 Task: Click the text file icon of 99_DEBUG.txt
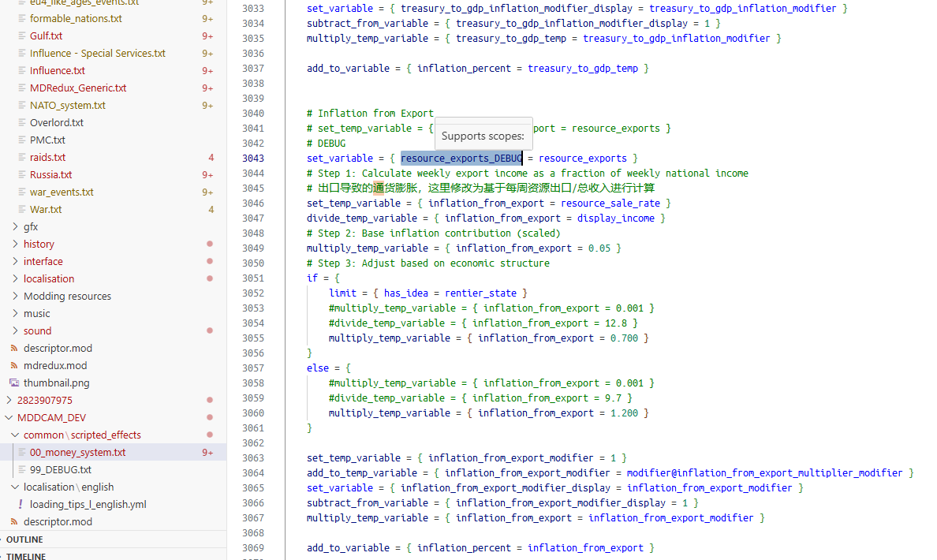(x=22, y=470)
